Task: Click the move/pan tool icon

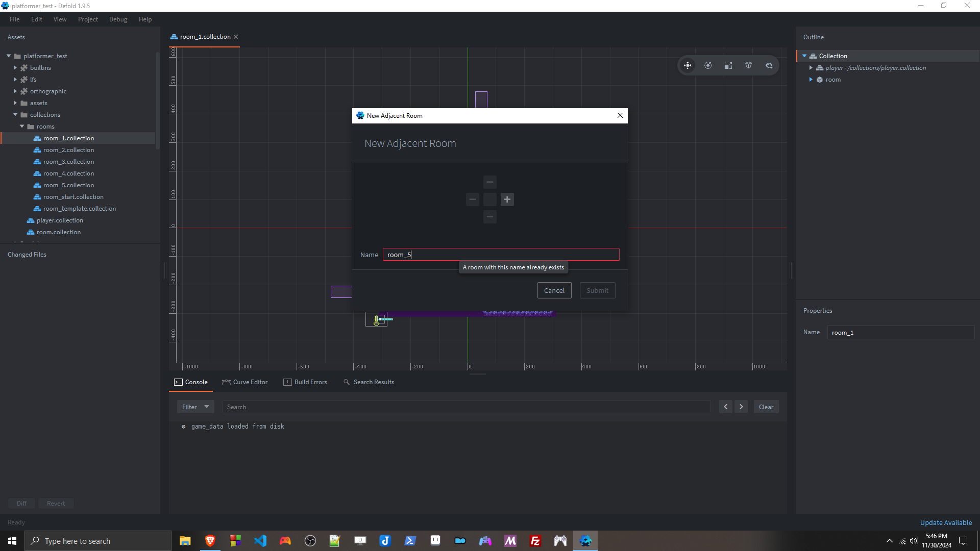Action: [687, 65]
